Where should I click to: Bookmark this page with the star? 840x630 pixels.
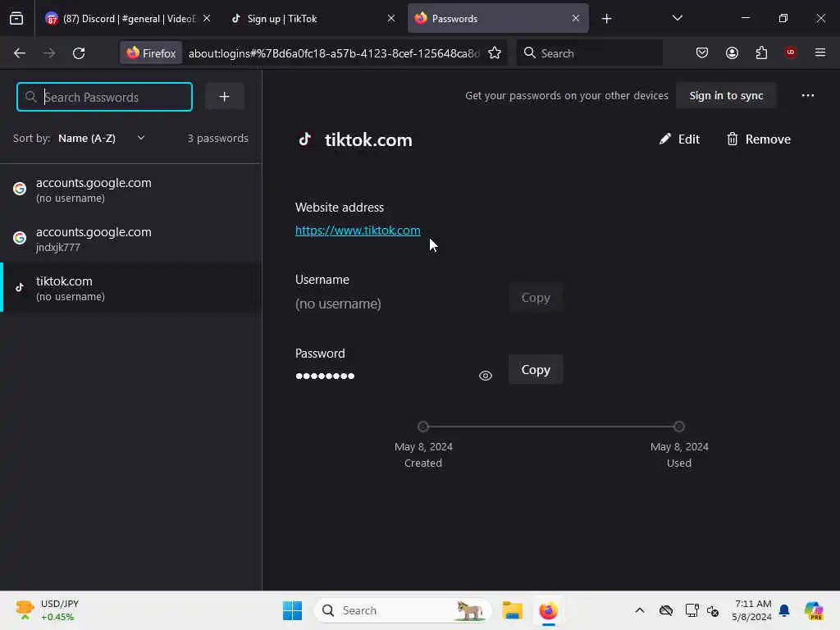[495, 53]
